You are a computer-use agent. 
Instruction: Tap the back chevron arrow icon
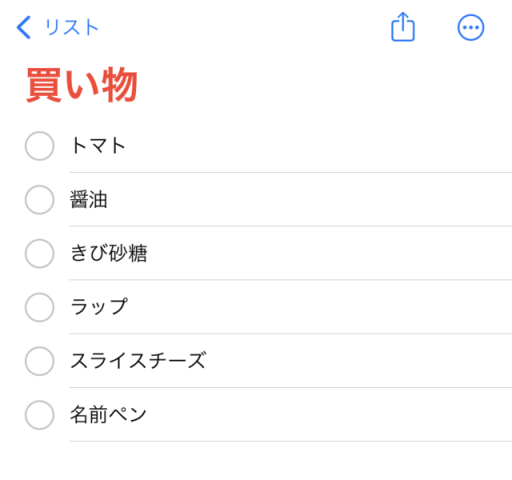point(24,27)
